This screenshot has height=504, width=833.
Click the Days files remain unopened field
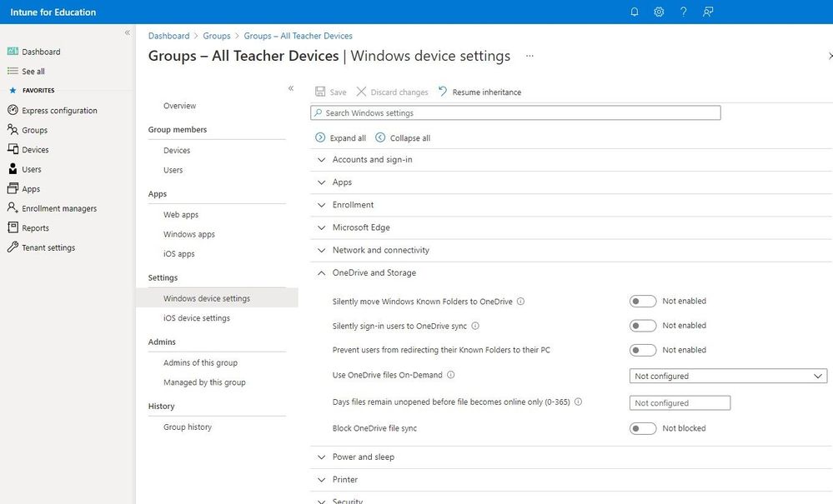point(680,402)
